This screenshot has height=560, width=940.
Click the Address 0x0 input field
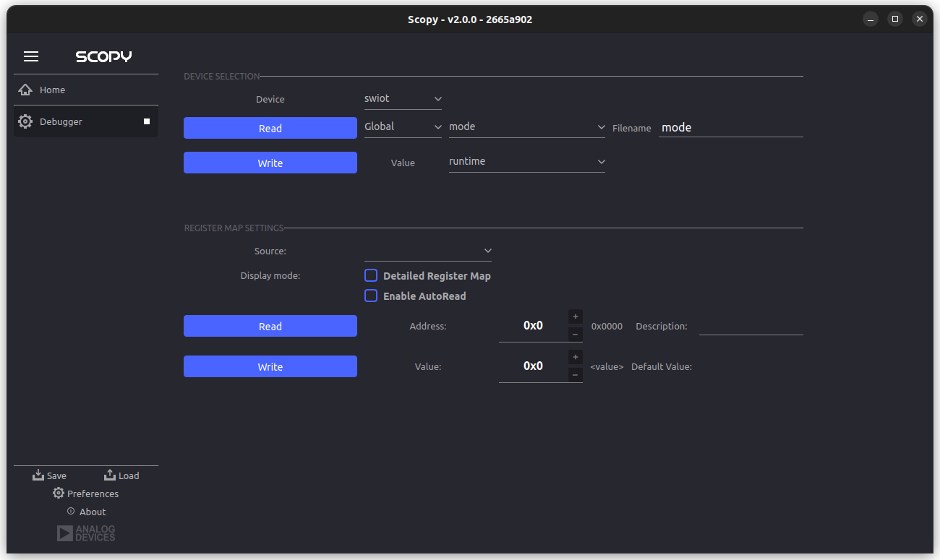(533, 326)
